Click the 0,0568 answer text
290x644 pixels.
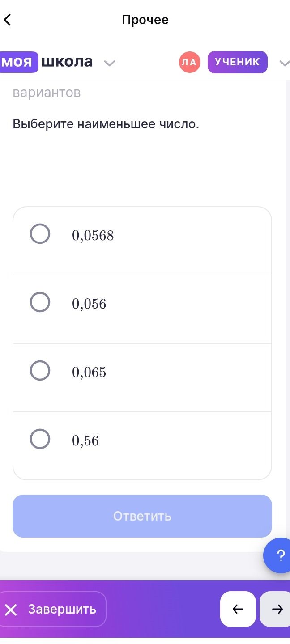pyautogui.click(x=93, y=236)
